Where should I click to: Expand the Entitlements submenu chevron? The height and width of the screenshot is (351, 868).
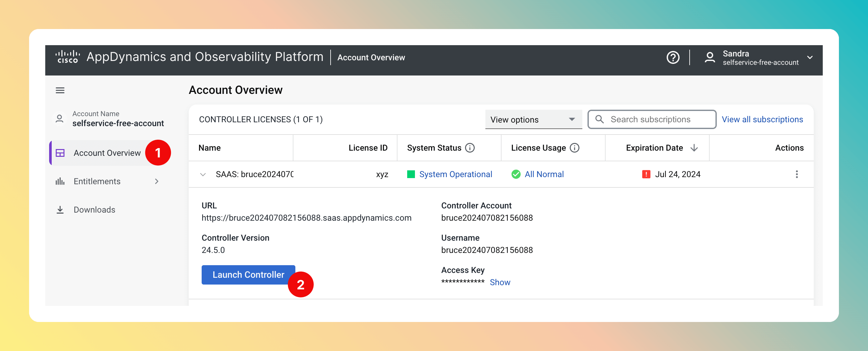(x=157, y=181)
